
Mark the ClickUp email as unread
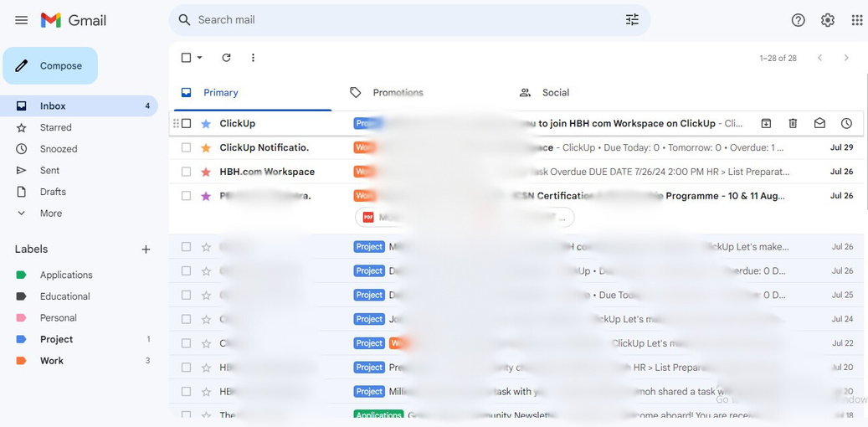(819, 124)
